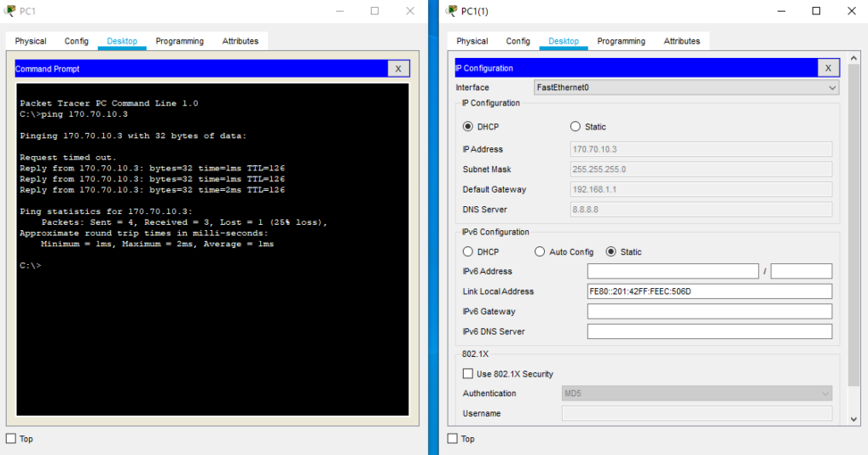
Task: Click the IPv6 Gateway input field
Action: click(x=709, y=311)
